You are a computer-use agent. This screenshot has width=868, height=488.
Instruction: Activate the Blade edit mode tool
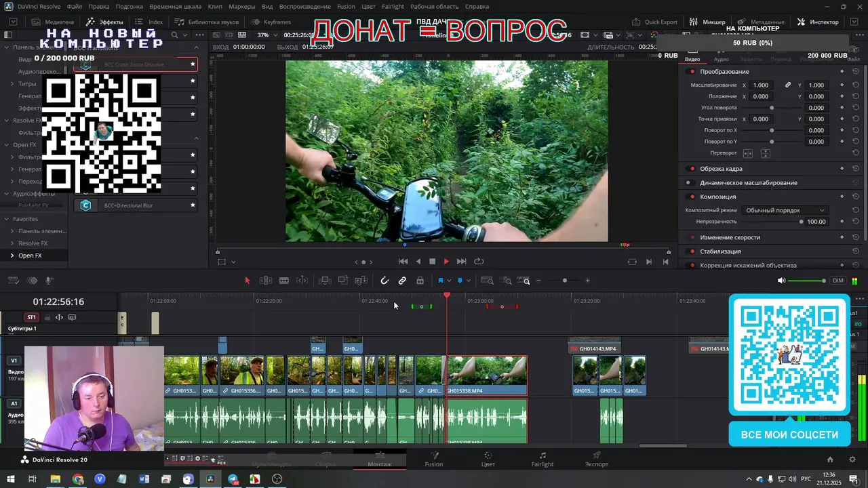[x=284, y=281]
